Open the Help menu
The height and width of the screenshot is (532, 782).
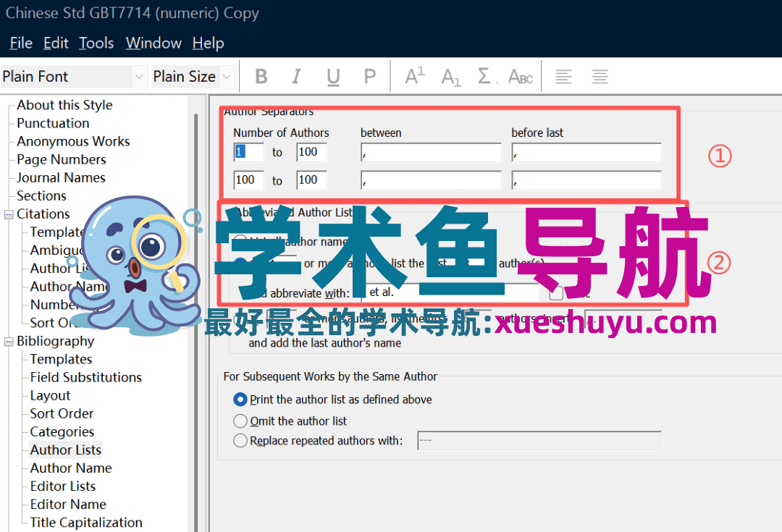[208, 43]
